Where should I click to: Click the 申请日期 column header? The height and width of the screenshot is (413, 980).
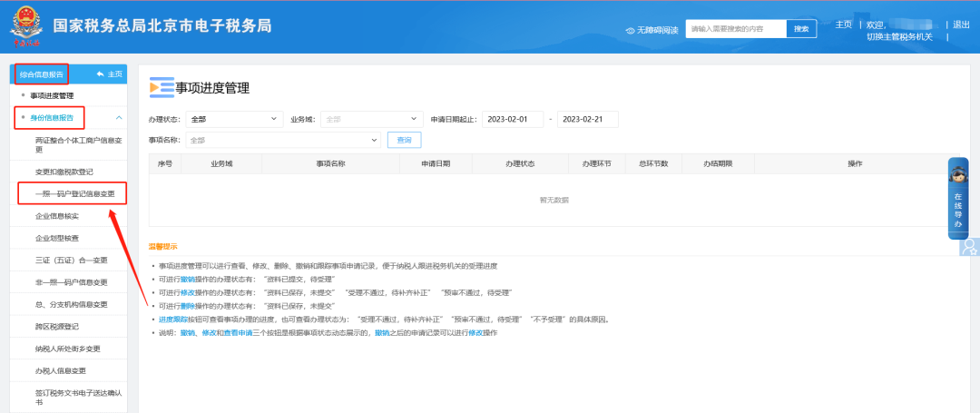point(436,163)
